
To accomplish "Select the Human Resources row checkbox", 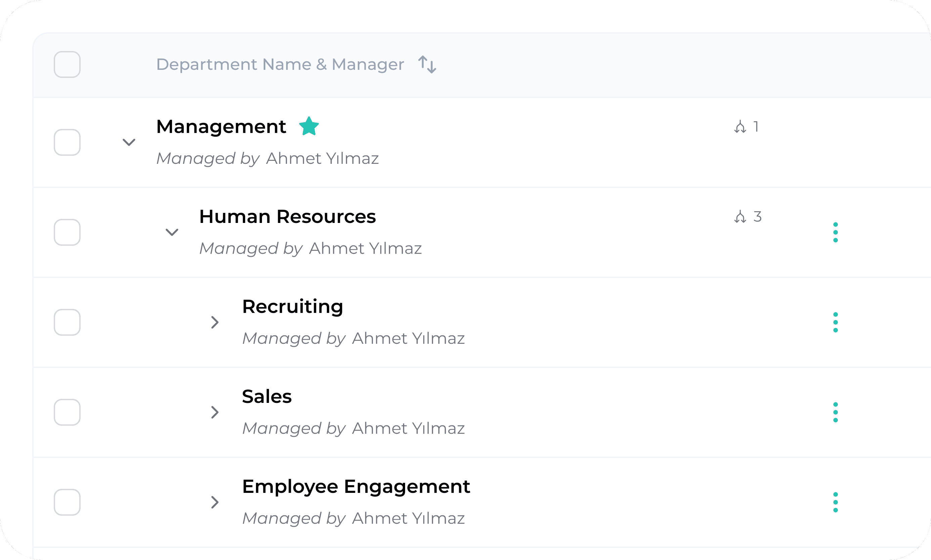I will 67,232.
